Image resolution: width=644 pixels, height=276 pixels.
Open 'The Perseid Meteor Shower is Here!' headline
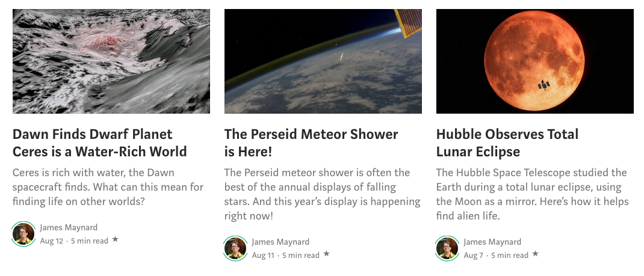[311, 143]
